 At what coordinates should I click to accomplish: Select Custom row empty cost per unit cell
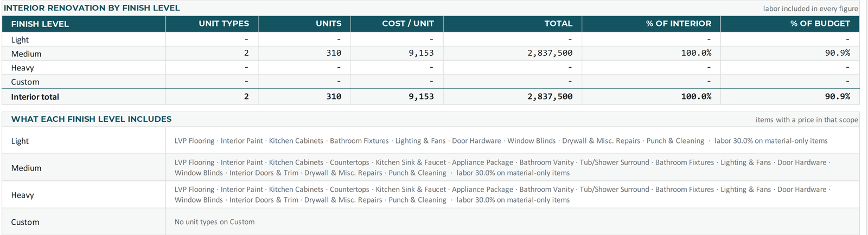point(397,81)
